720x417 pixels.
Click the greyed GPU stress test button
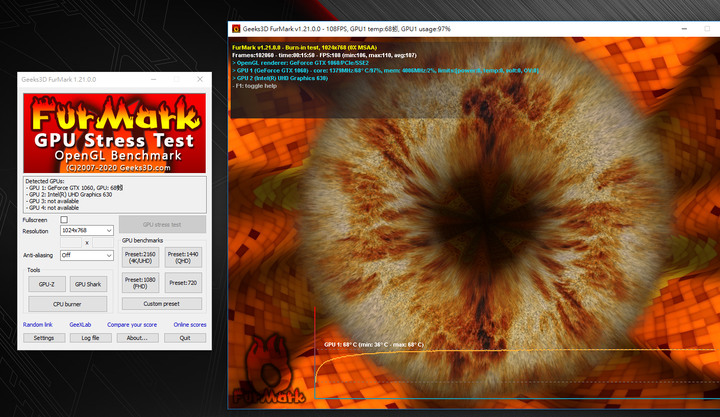pyautogui.click(x=162, y=225)
